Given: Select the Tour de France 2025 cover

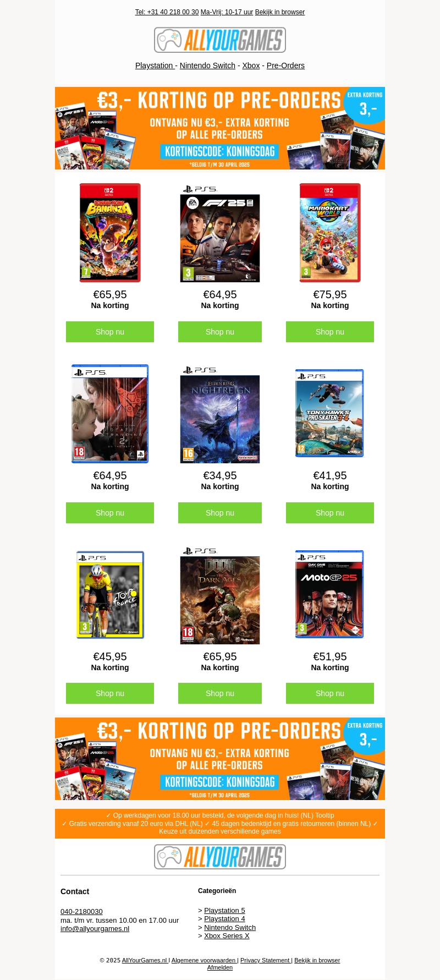Looking at the screenshot, I should coord(110,595).
